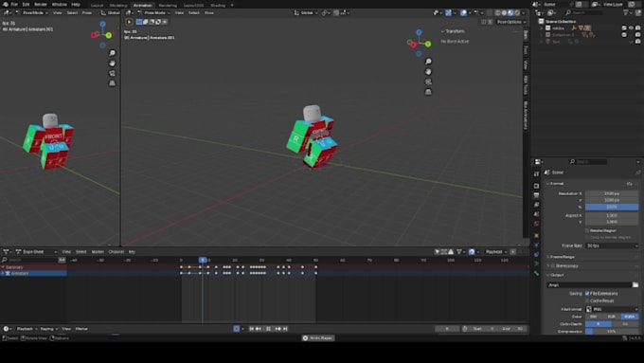Open Pose Mode dropdown in main viewport
644x363 pixels.
[153, 12]
